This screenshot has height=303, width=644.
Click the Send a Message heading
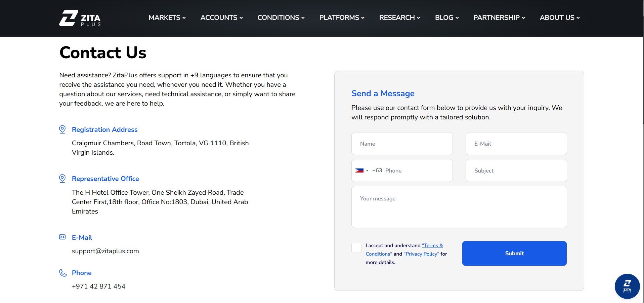(x=383, y=93)
